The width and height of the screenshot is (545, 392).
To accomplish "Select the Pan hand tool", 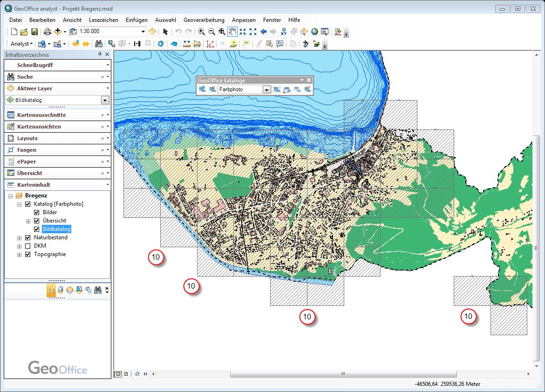I will [x=232, y=32].
